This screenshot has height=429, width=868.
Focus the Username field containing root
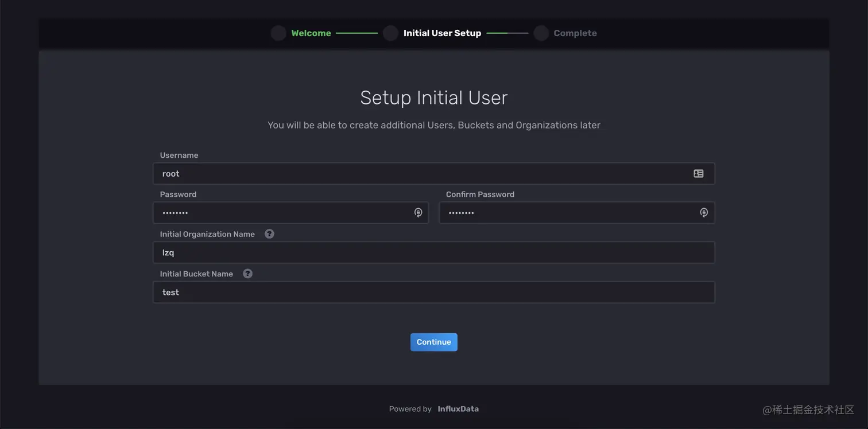point(434,173)
